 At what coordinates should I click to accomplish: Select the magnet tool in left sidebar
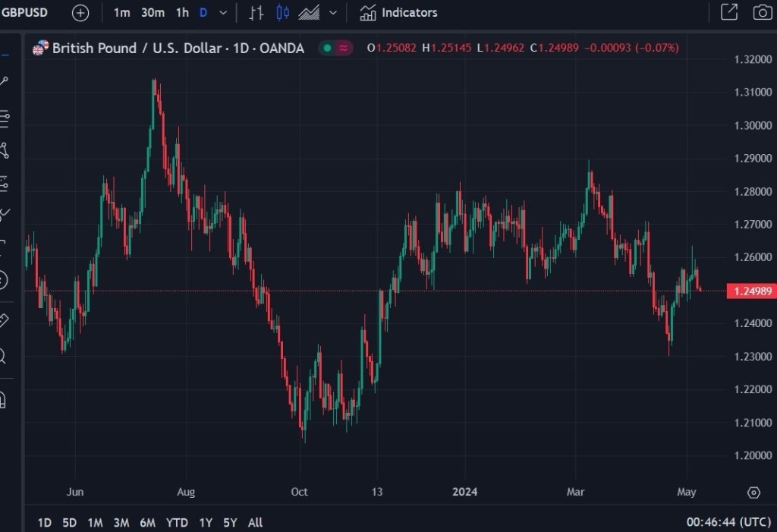pyautogui.click(x=3, y=398)
